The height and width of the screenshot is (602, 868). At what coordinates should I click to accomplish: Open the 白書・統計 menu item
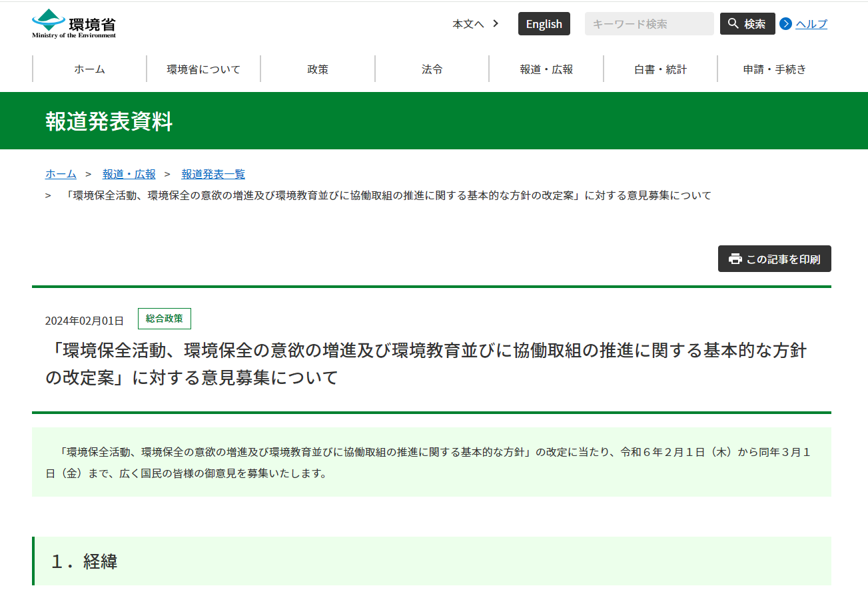coord(660,69)
